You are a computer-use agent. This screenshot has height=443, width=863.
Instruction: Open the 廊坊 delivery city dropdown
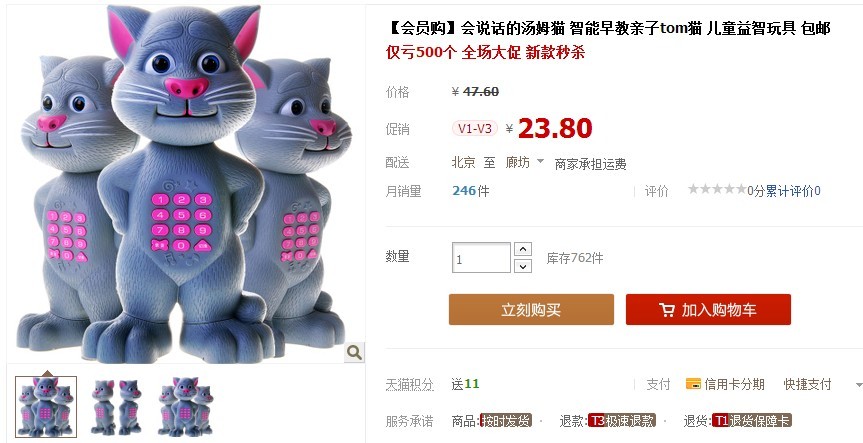coord(525,162)
